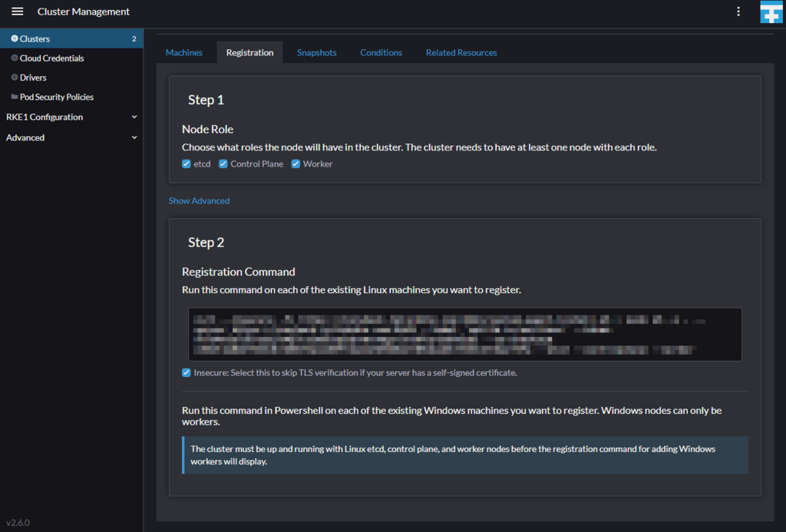Click the Clusters sidebar icon
The width and height of the screenshot is (786, 532).
point(15,38)
